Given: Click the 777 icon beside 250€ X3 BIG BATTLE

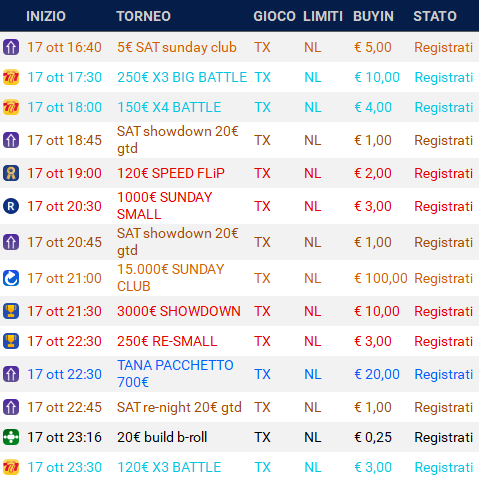Looking at the screenshot, I should pos(11,77).
